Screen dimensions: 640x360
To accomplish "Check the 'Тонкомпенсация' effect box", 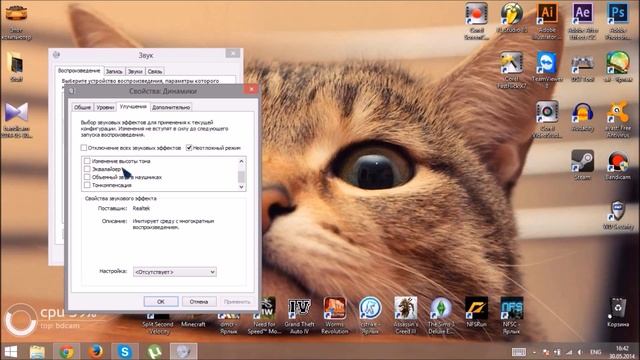I will (87, 185).
